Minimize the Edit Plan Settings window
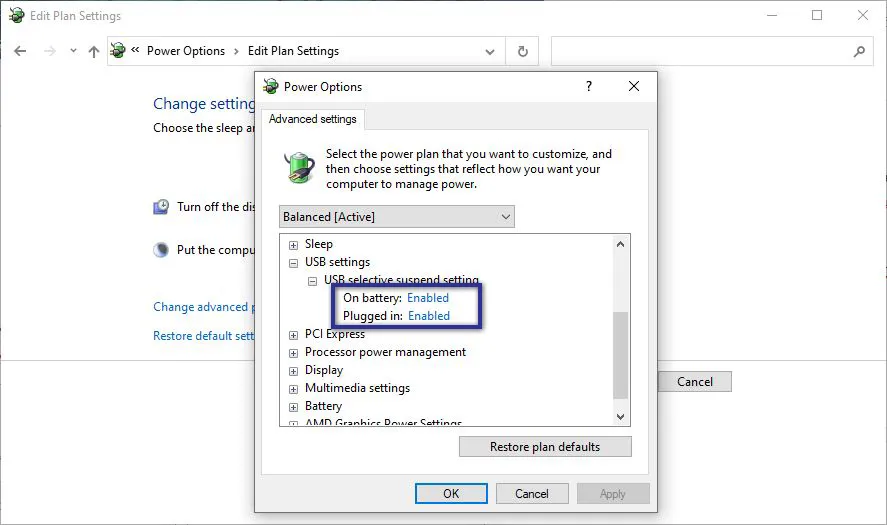 772,15
